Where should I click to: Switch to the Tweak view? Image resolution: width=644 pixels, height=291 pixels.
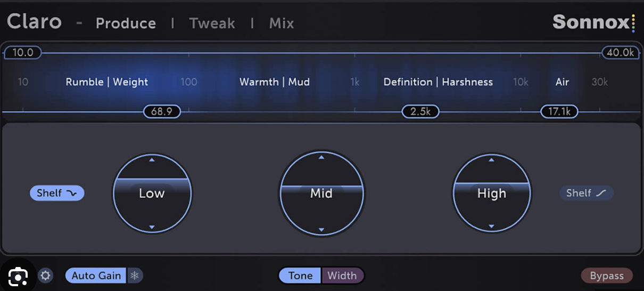[212, 23]
